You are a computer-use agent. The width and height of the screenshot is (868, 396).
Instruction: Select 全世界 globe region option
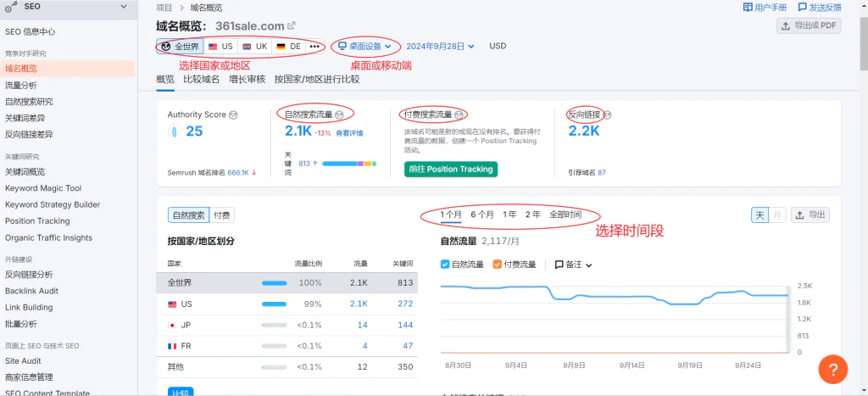coord(180,47)
